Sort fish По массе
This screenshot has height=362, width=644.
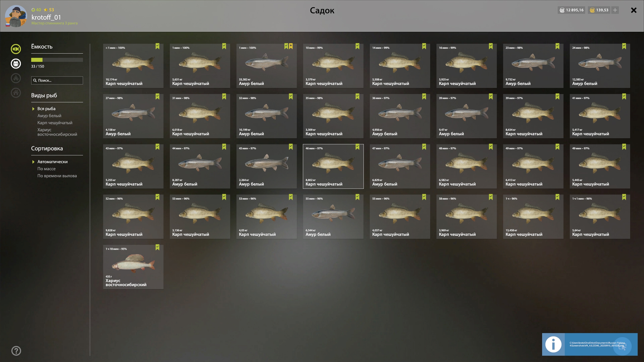tap(47, 169)
